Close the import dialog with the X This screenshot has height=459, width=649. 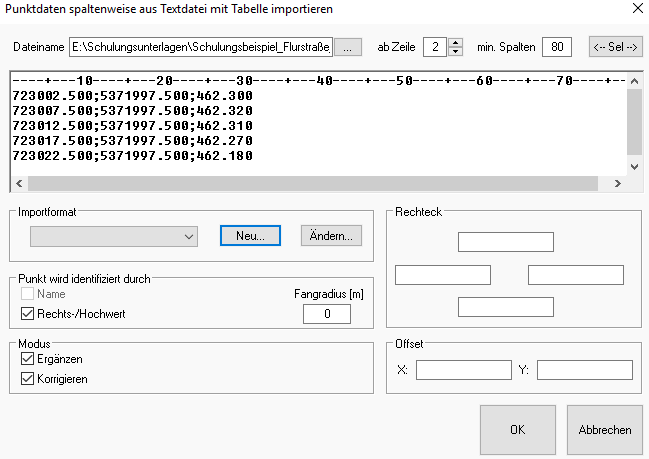tap(638, 9)
